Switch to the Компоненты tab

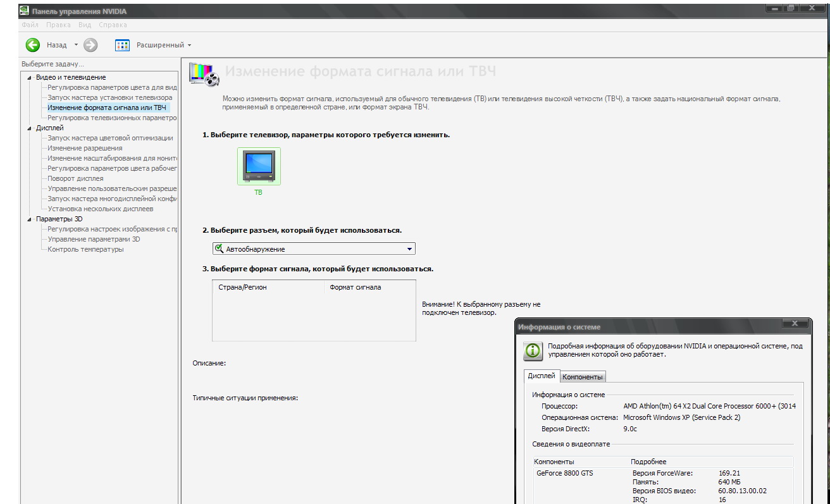click(583, 377)
